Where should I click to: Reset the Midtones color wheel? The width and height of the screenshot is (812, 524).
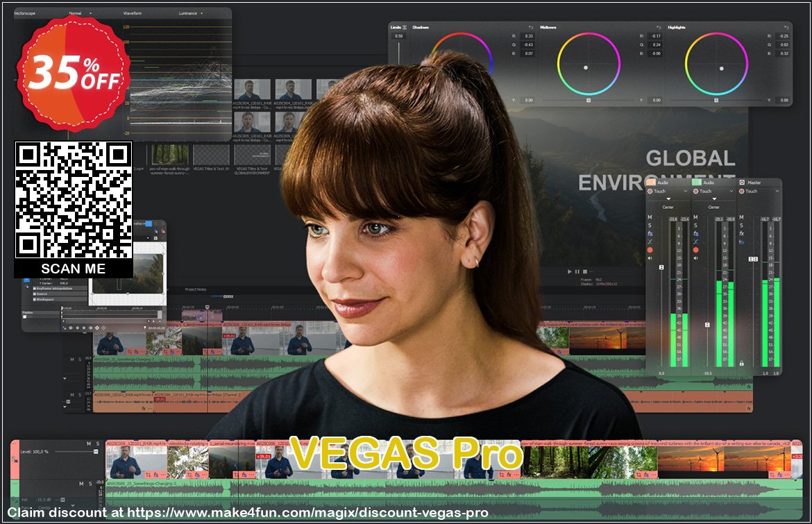[x=659, y=28]
